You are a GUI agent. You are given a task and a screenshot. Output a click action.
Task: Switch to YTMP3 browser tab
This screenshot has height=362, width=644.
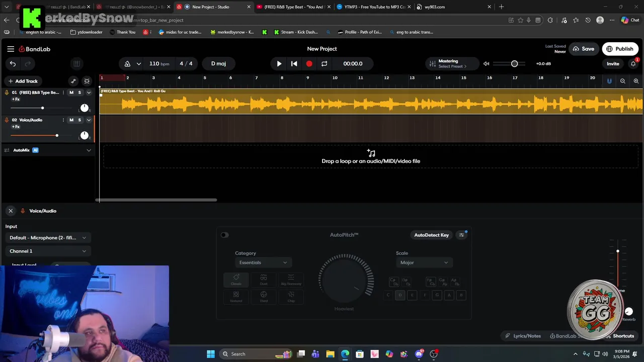coord(373,7)
